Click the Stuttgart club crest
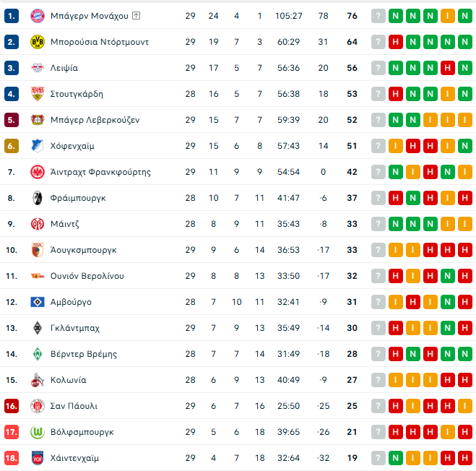476x471 pixels. (37, 94)
